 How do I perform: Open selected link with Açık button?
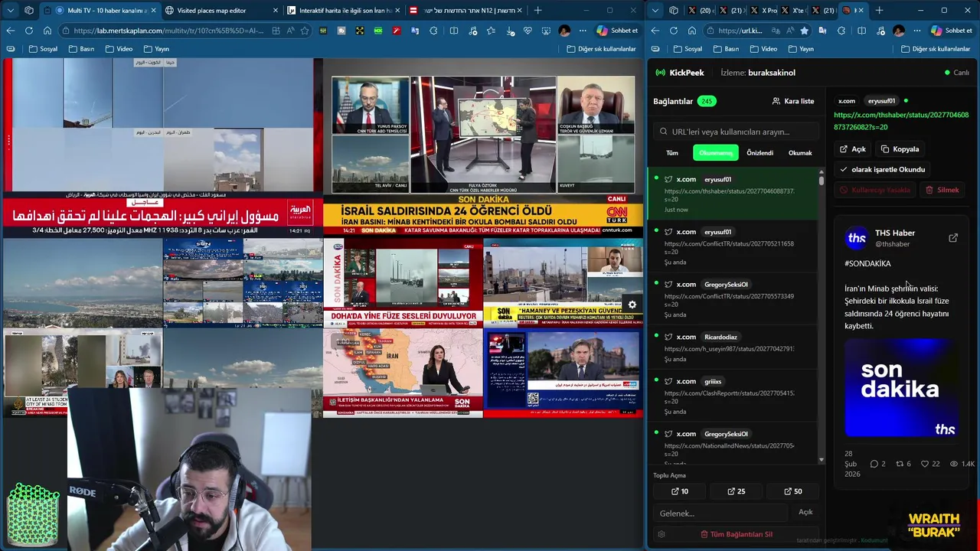pyautogui.click(x=853, y=149)
